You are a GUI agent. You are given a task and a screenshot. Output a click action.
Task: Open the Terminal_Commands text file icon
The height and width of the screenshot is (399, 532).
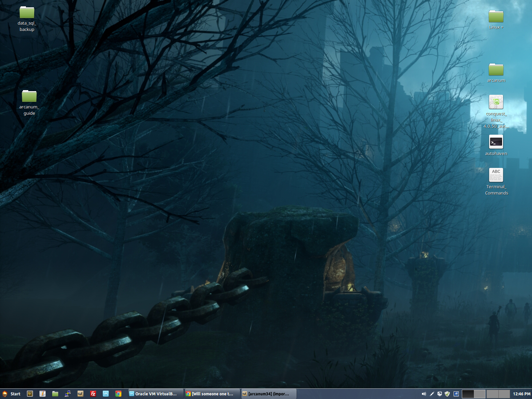(x=496, y=175)
